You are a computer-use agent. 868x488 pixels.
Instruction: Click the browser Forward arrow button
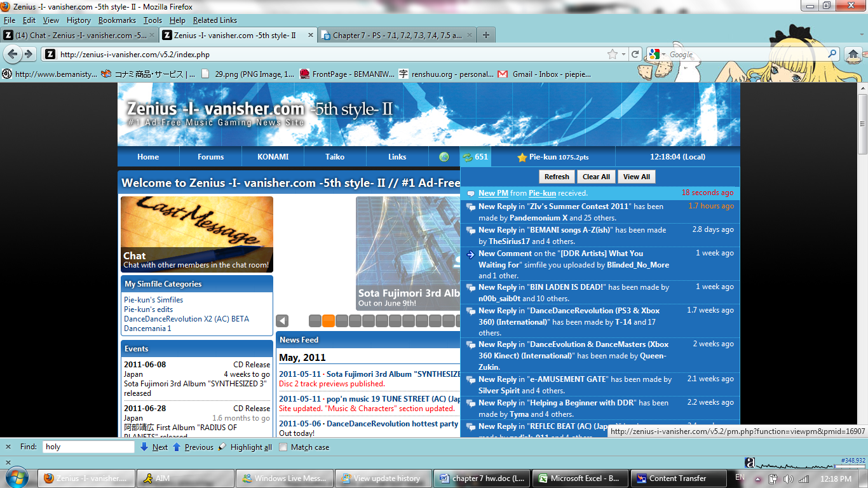27,55
